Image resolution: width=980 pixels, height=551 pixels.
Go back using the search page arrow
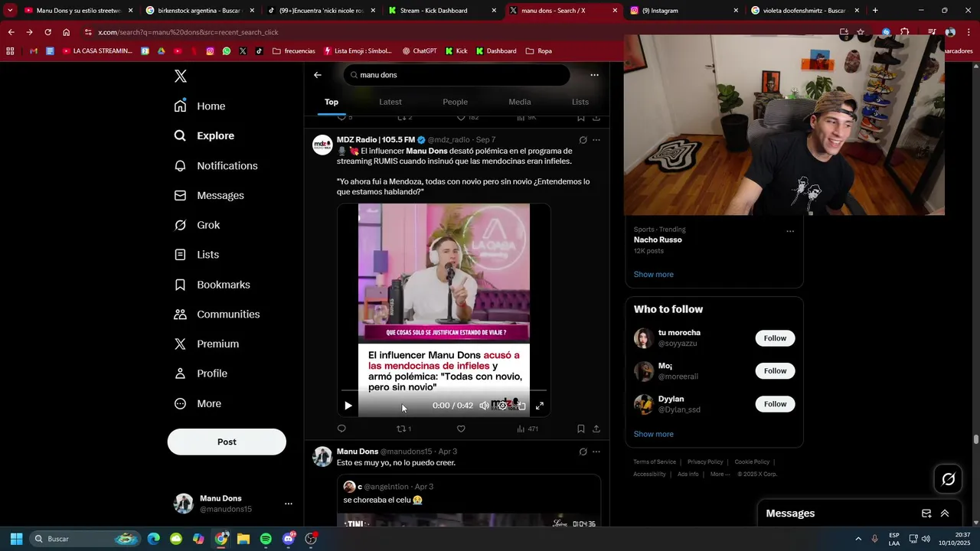(318, 75)
